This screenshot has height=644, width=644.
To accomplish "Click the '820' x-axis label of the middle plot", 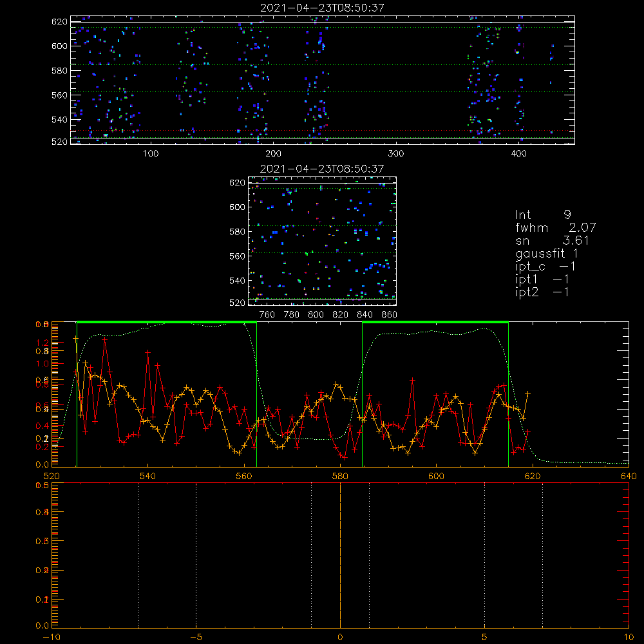I will pyautogui.click(x=341, y=315).
